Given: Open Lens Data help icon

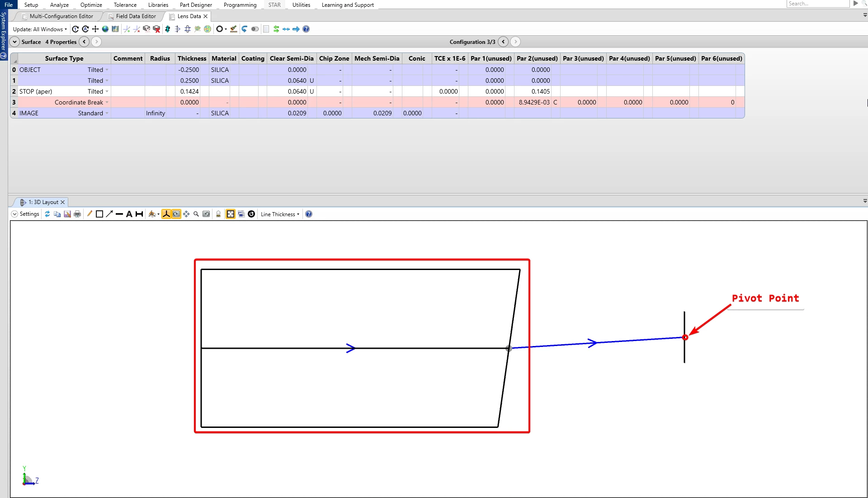Looking at the screenshot, I should [x=306, y=29].
